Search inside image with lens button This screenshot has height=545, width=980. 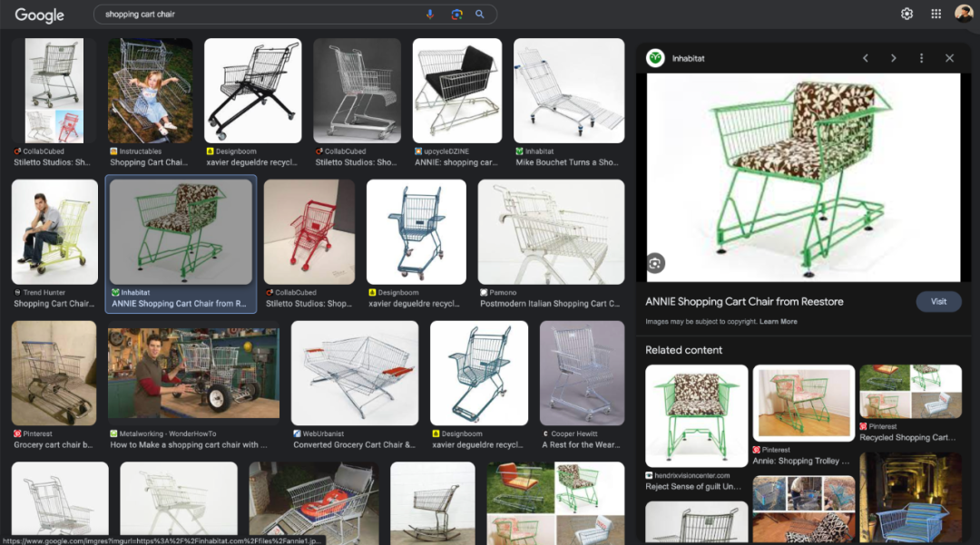coord(655,264)
